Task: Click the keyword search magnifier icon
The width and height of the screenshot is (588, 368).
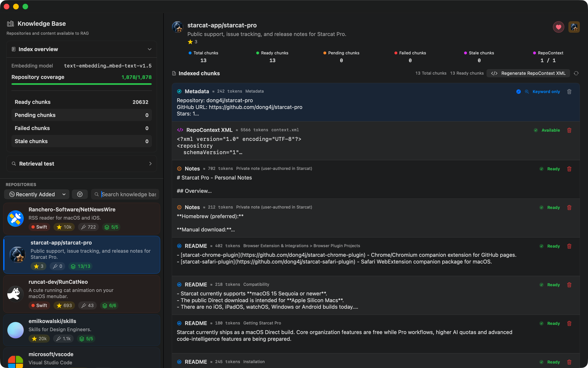Action: pyautogui.click(x=527, y=92)
